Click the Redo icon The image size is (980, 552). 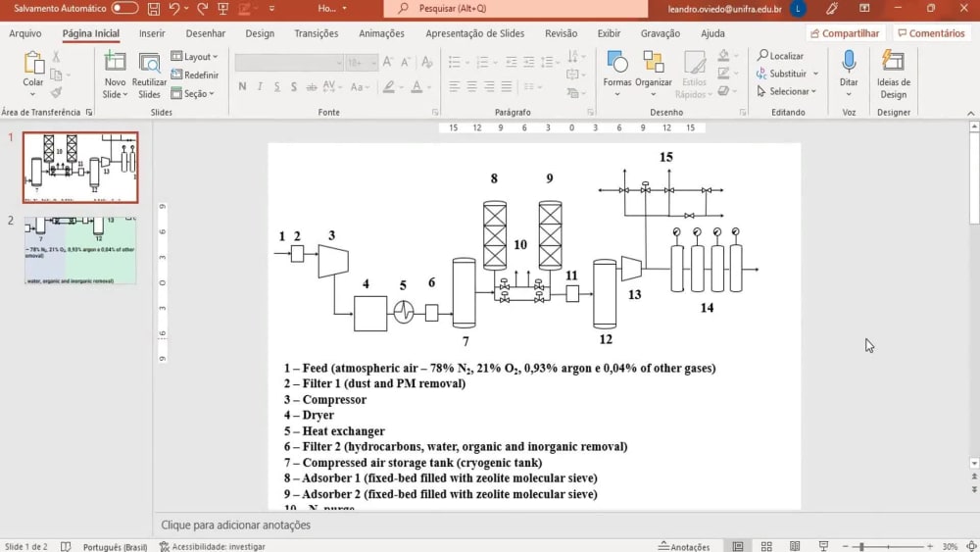coord(202,8)
